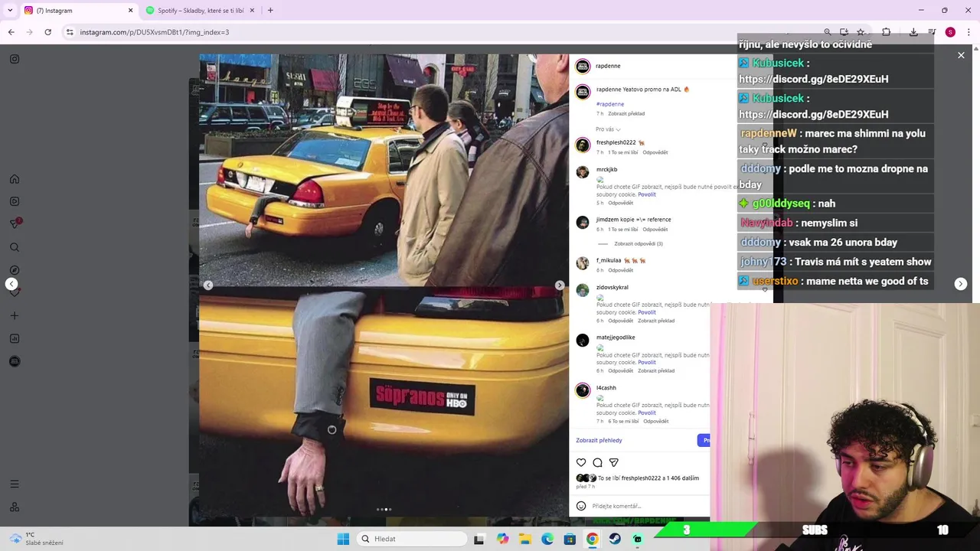
Task: Show next image in carousel
Action: click(560, 285)
